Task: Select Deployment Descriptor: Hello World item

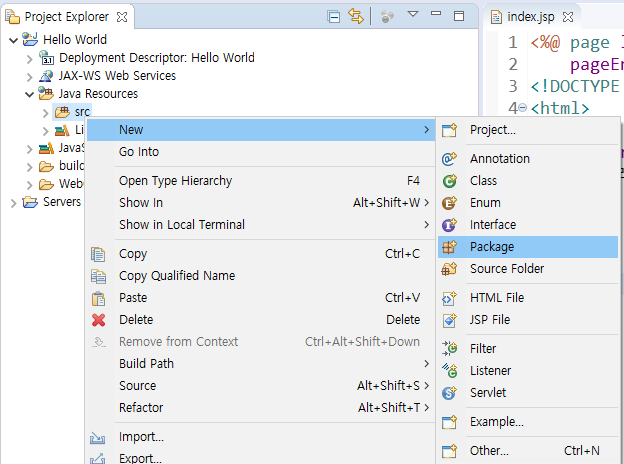Action: (157, 58)
